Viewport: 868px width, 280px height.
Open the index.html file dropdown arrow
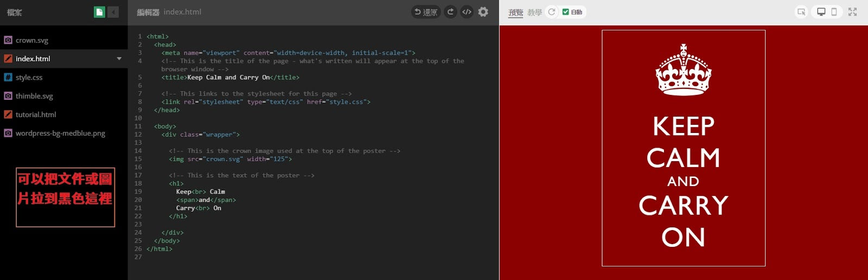pyautogui.click(x=119, y=59)
